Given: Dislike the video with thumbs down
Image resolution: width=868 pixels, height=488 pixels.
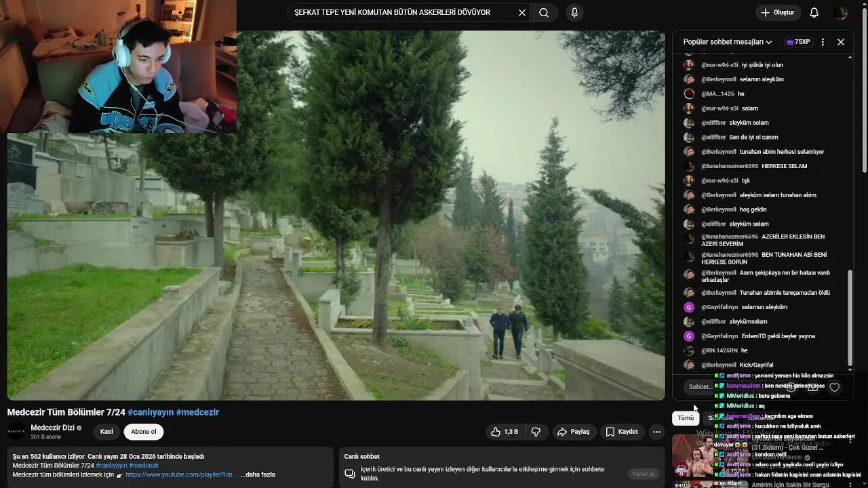Looking at the screenshot, I should [536, 432].
